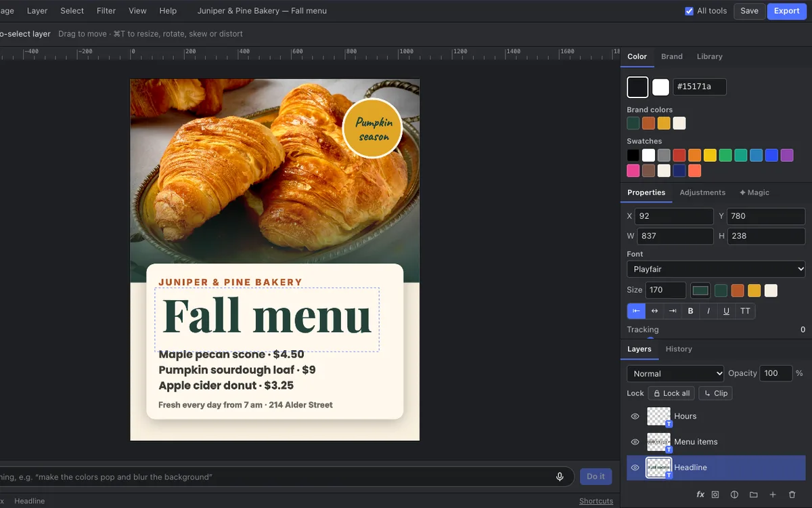Toggle bold formatting
Screen dimensions: 812x508
(691, 311)
